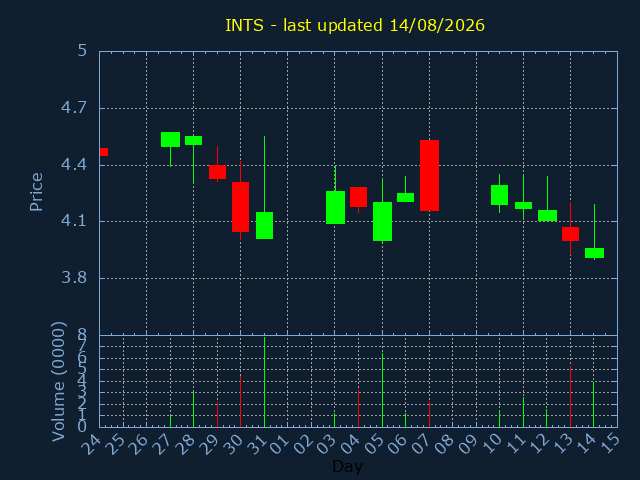Click the Day axis label

coord(347,466)
